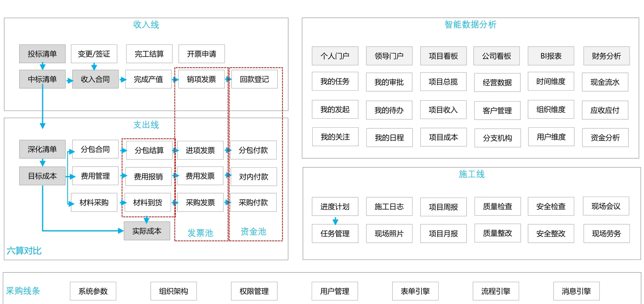The width and height of the screenshot is (644, 304).
Task: Open the BI报表 module
Action: pos(551,56)
